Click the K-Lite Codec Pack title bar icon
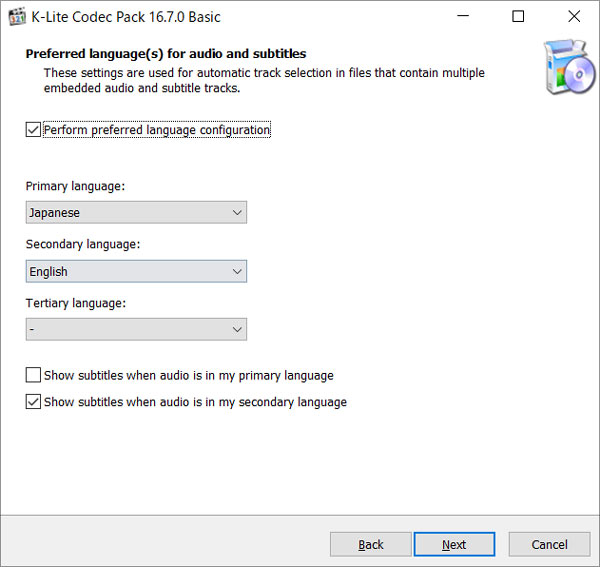The width and height of the screenshot is (600, 567). coord(16,17)
